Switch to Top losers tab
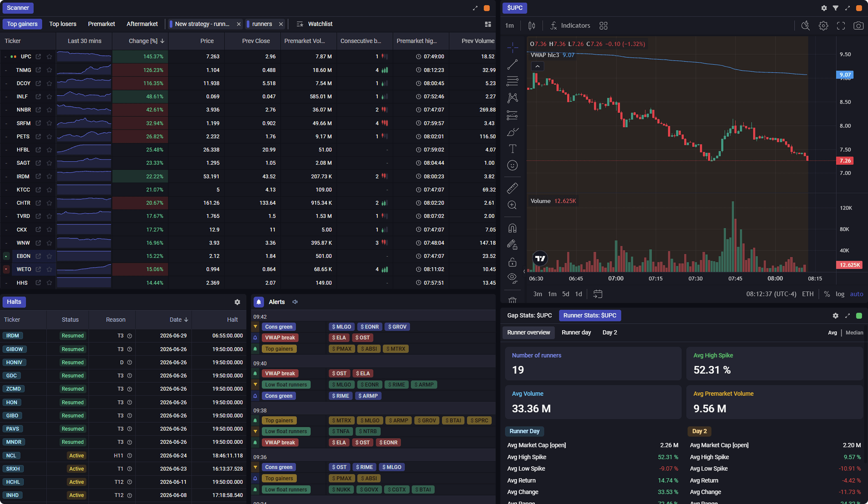The image size is (868, 504). point(63,24)
